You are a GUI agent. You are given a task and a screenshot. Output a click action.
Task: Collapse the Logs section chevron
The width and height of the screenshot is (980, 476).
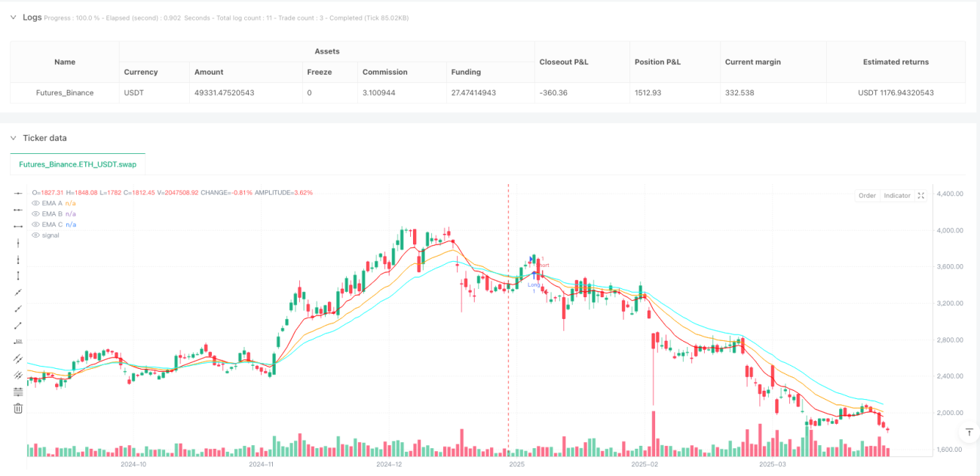pyautogui.click(x=13, y=17)
